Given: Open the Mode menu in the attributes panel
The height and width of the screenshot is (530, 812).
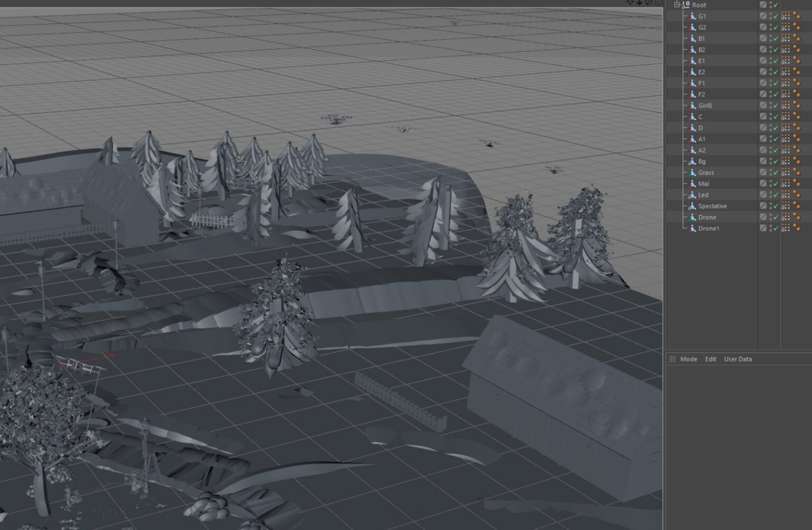Looking at the screenshot, I should (689, 359).
